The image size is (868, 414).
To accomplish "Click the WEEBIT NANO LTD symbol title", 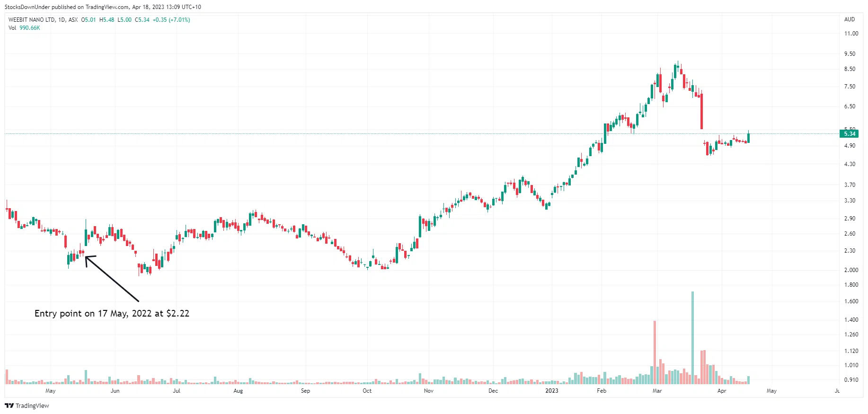I will point(31,20).
